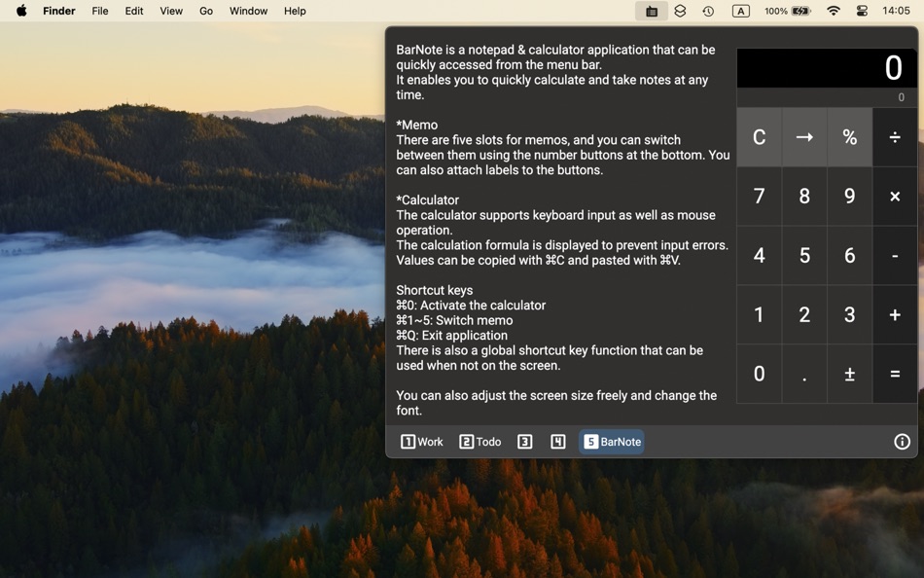Switch to memo 2 Todo
The width and height of the screenshot is (924, 578).
pyautogui.click(x=480, y=442)
